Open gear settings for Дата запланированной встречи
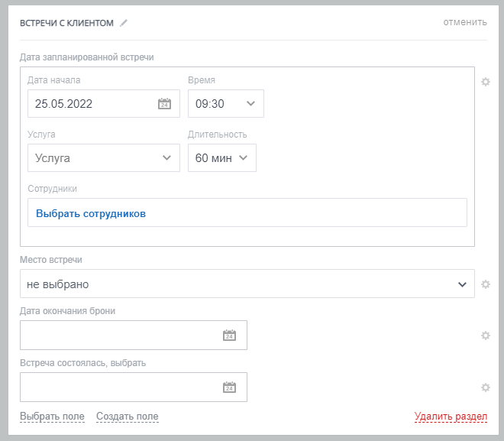The width and height of the screenshot is (504, 441). tap(485, 81)
